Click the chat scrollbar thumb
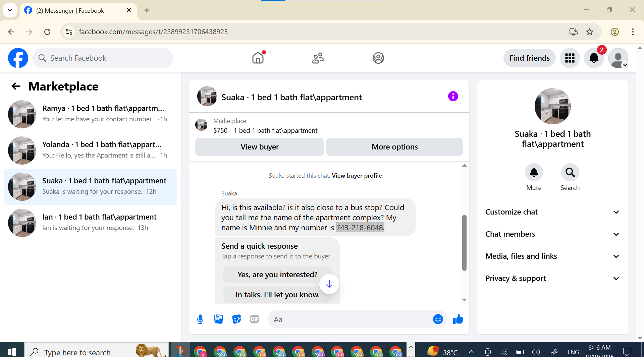The height and width of the screenshot is (357, 644). 464,242
